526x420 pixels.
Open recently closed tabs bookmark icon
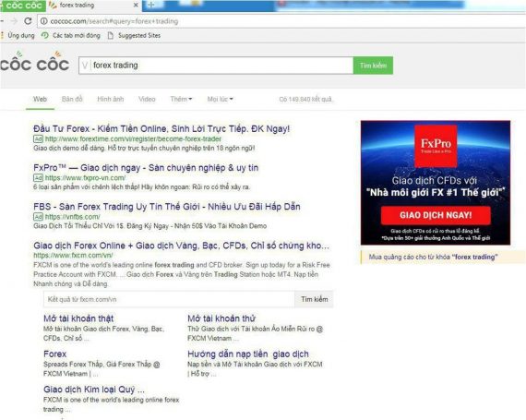pos(44,35)
